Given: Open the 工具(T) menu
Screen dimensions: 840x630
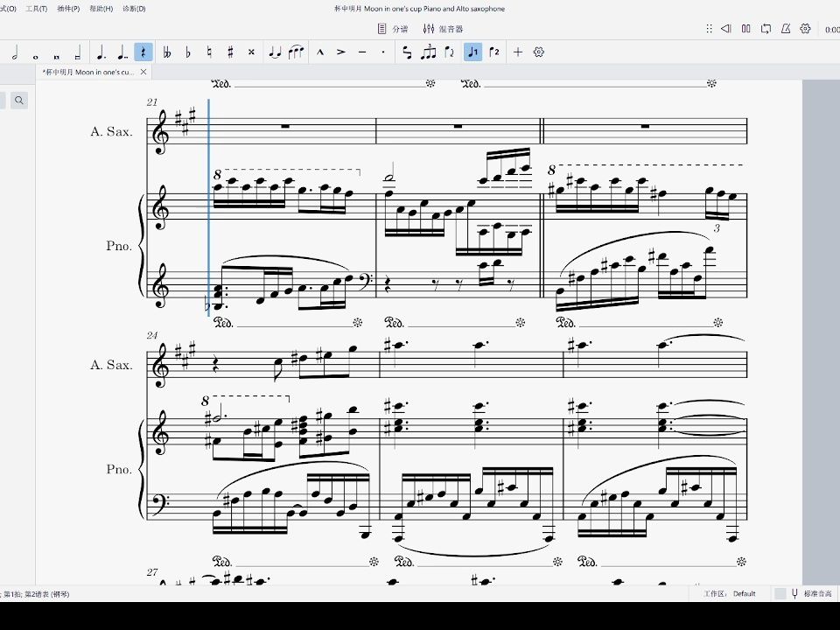Looking at the screenshot, I should click(x=37, y=9).
